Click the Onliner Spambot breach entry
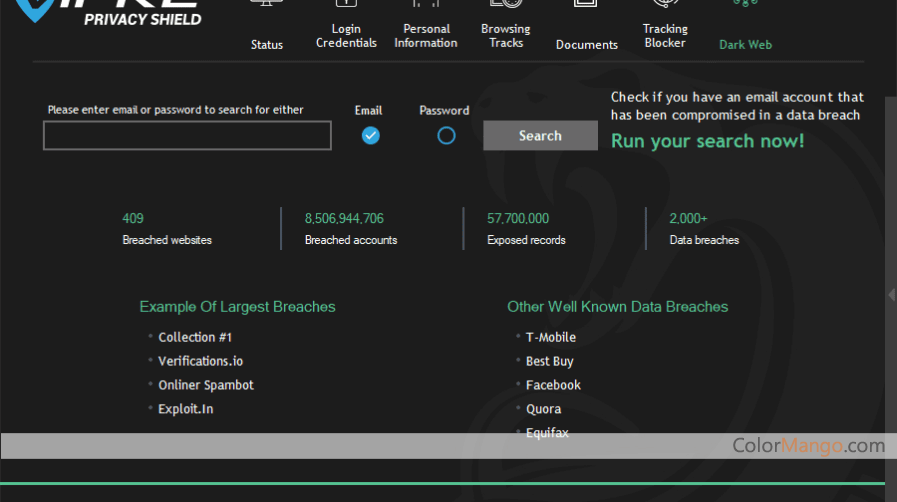Screen dimensions: 897x502 coord(206,385)
